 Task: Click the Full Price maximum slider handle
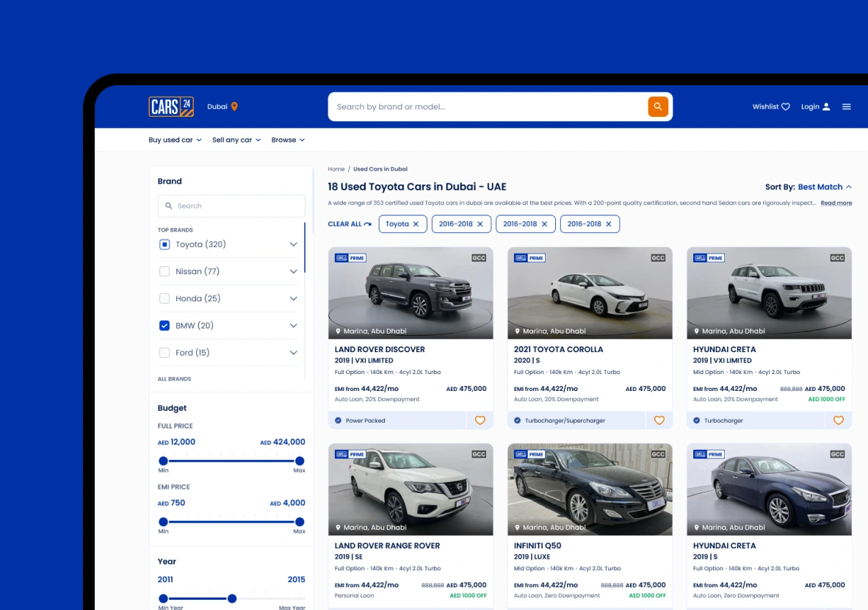300,461
